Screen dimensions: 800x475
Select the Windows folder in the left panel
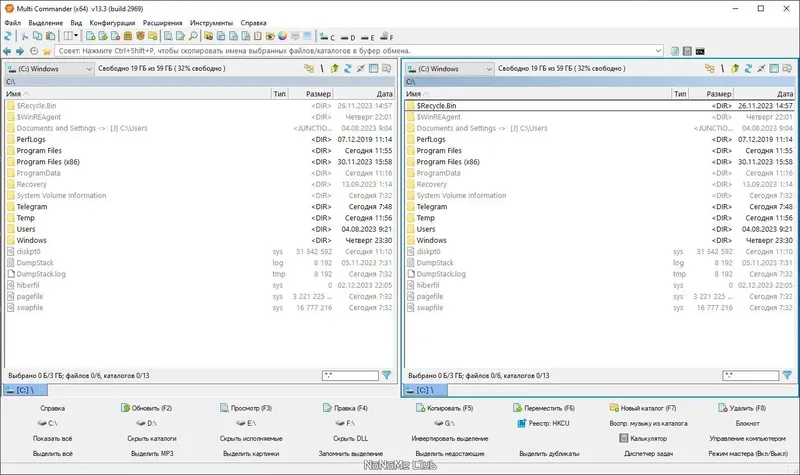(x=199, y=240)
